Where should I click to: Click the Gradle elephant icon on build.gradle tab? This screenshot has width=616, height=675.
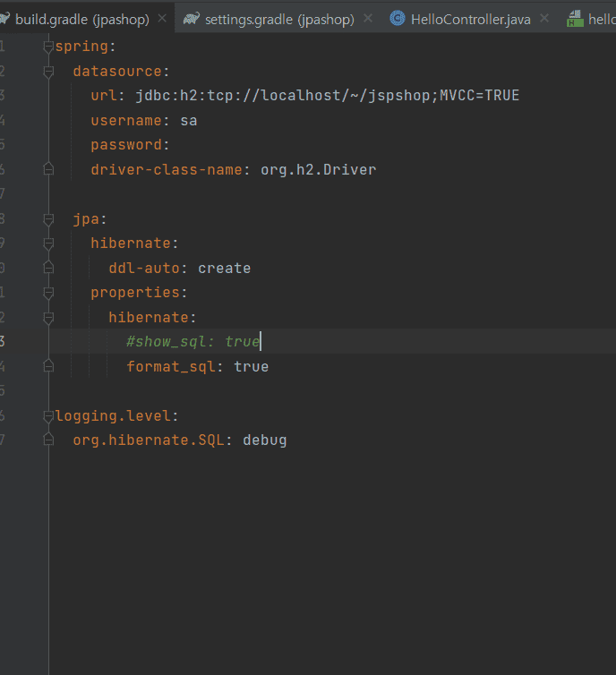click(x=4, y=18)
